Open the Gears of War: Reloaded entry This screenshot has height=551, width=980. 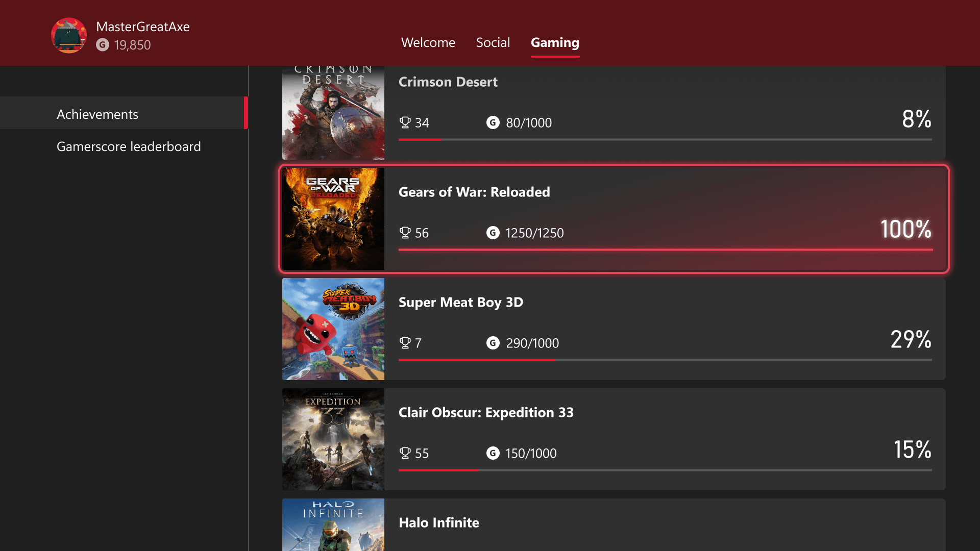612,218
